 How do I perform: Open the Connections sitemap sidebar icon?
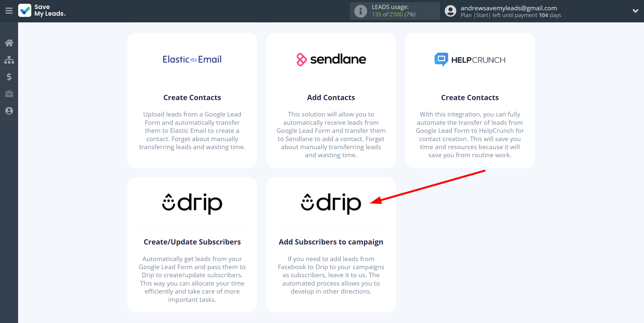[x=9, y=60]
